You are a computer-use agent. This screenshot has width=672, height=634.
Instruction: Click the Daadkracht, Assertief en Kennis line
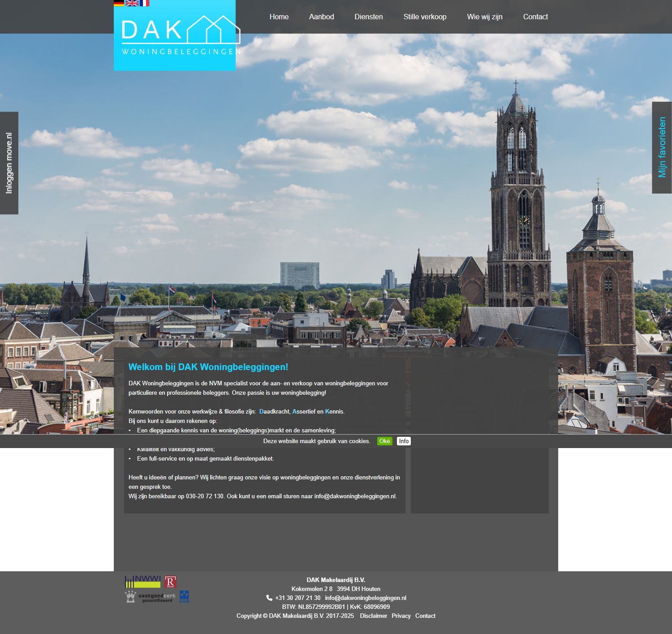pyautogui.click(x=237, y=411)
